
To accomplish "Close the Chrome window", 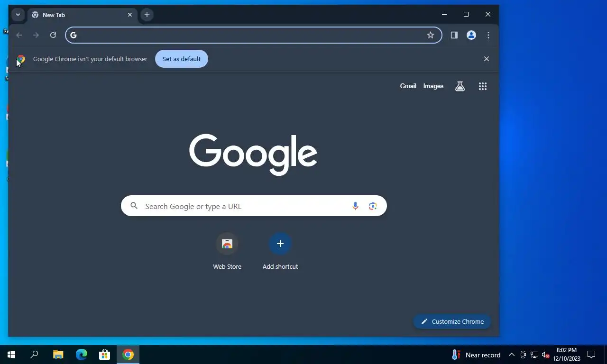I will tap(488, 15).
